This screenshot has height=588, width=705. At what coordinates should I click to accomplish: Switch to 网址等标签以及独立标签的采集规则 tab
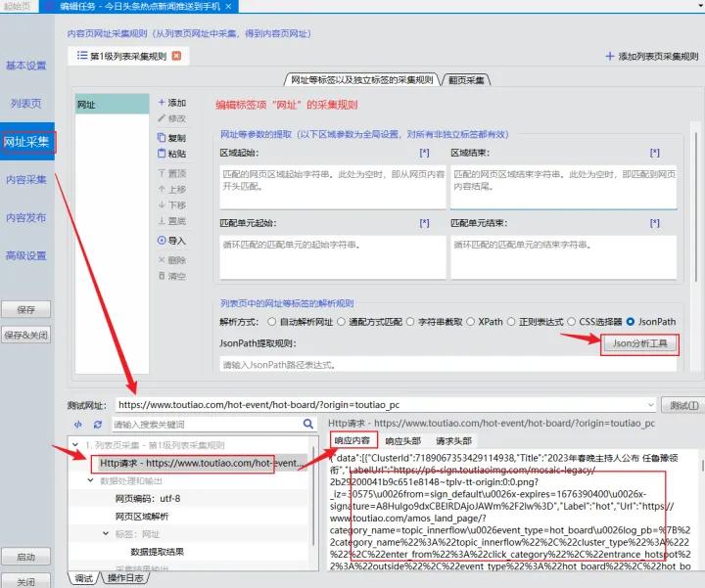(x=361, y=79)
